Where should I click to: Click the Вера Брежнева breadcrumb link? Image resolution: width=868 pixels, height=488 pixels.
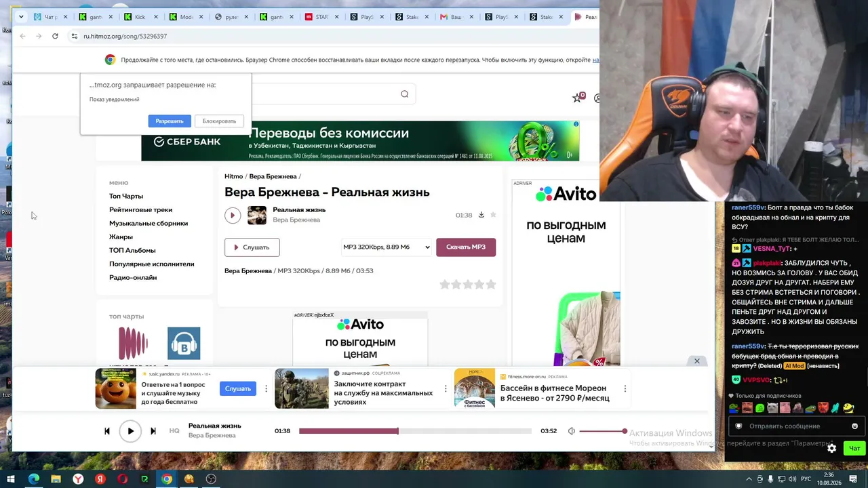(x=273, y=176)
